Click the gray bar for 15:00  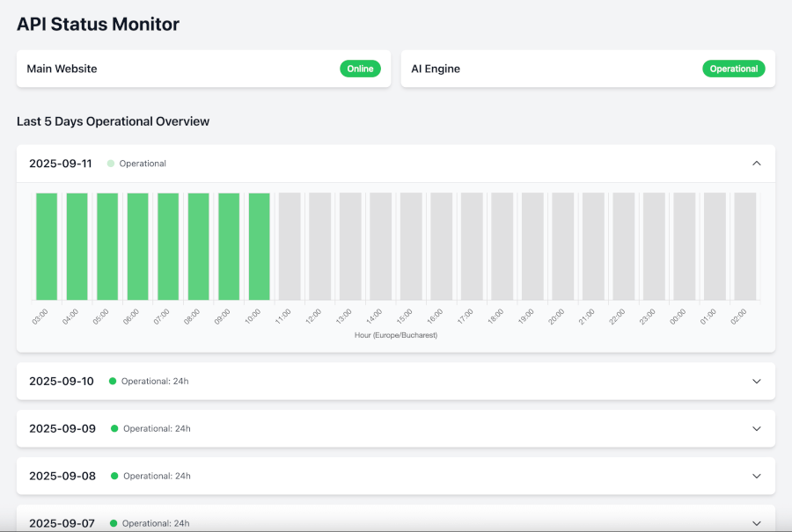[x=410, y=244]
